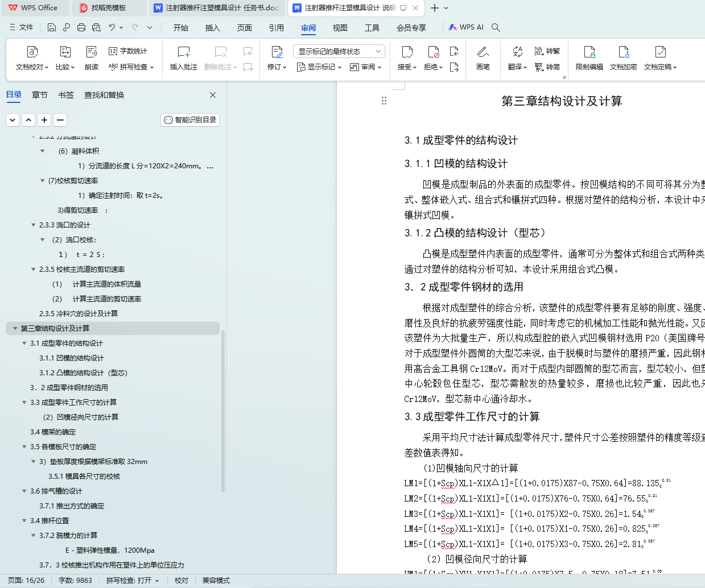Click the move-down arrow button in outline pane
The image size is (705, 588).
coord(13,119)
